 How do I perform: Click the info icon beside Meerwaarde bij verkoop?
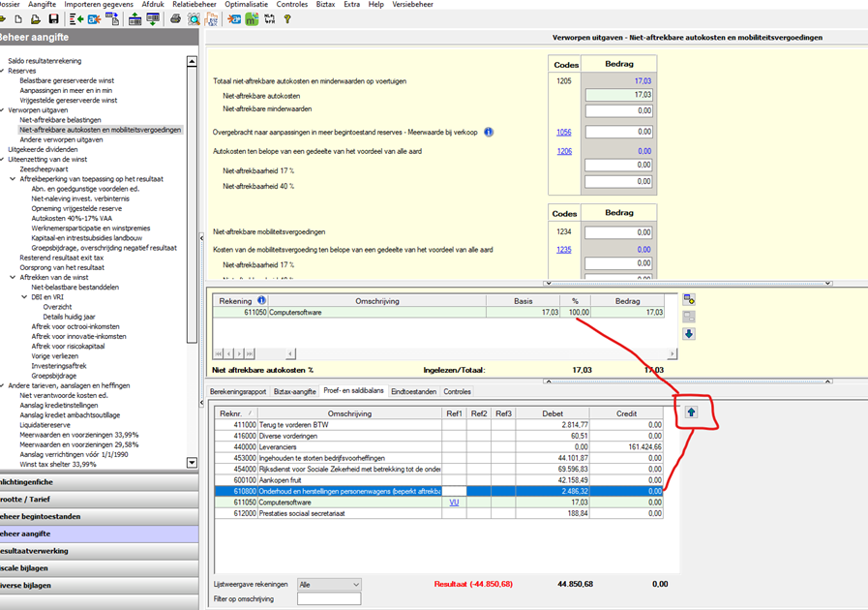[489, 133]
